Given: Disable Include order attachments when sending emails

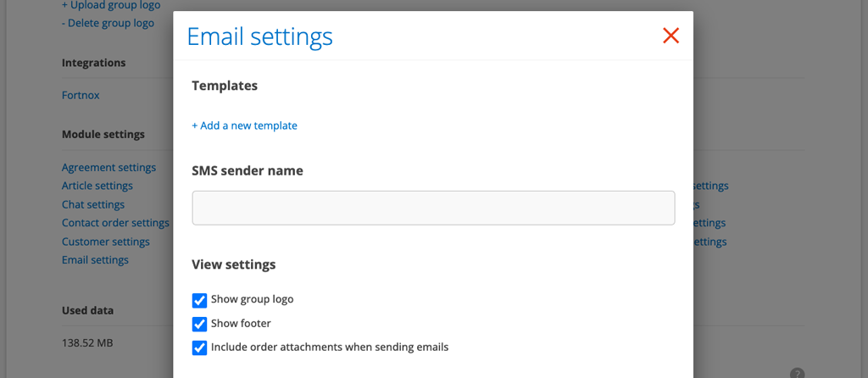Looking at the screenshot, I should coord(200,347).
